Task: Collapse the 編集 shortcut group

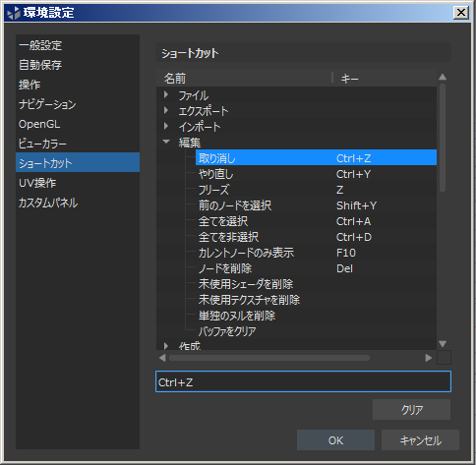Action: click(166, 142)
